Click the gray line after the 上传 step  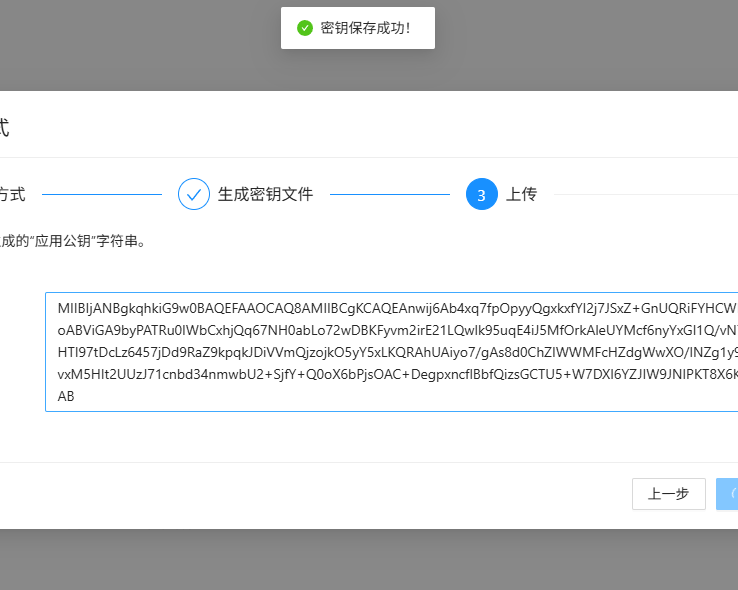click(x=640, y=194)
